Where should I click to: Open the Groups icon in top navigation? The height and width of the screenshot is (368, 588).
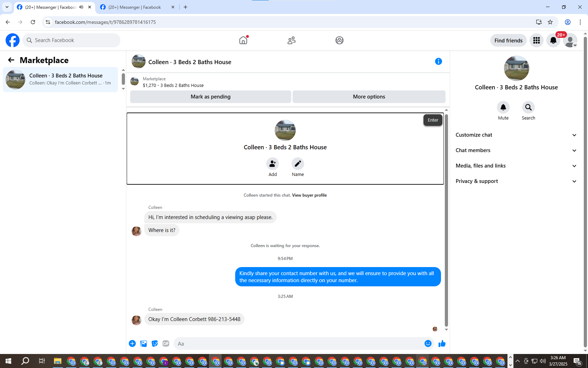coord(339,40)
